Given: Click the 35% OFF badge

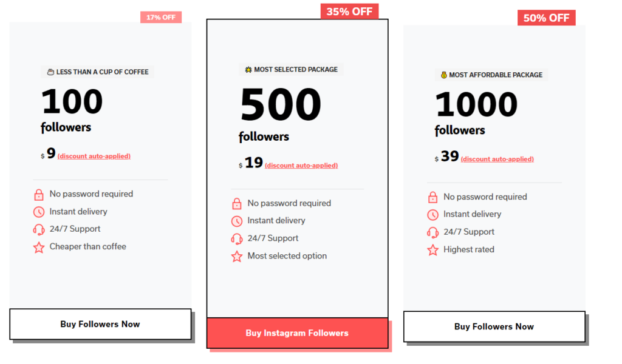Looking at the screenshot, I should pyautogui.click(x=349, y=12).
